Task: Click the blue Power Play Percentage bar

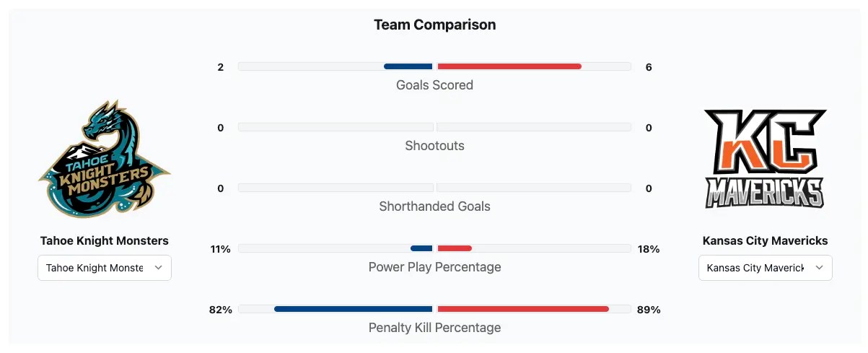Action: (x=421, y=248)
